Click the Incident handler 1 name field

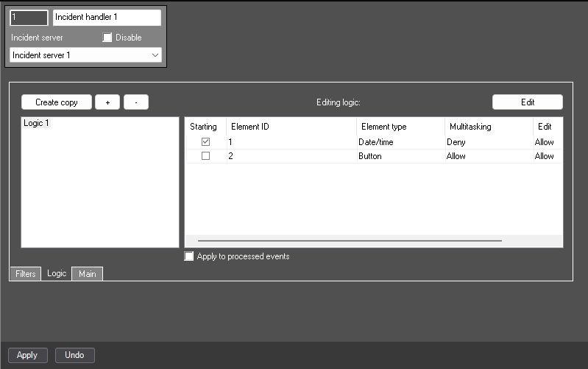coord(107,17)
